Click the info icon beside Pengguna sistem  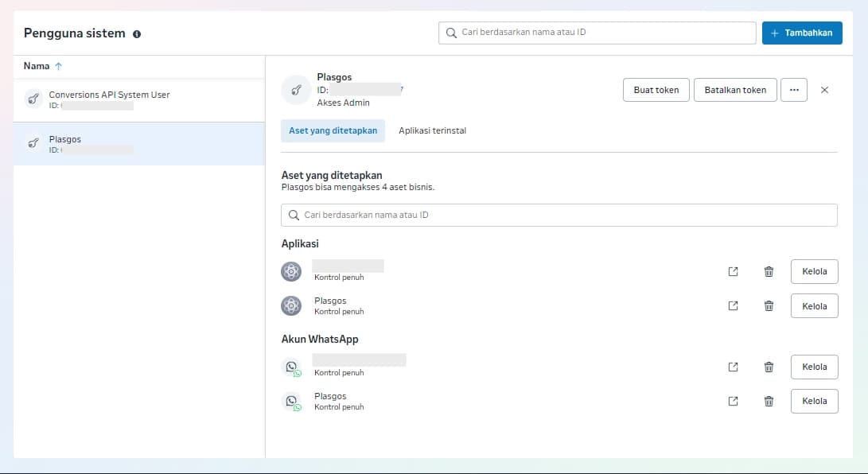(x=137, y=34)
